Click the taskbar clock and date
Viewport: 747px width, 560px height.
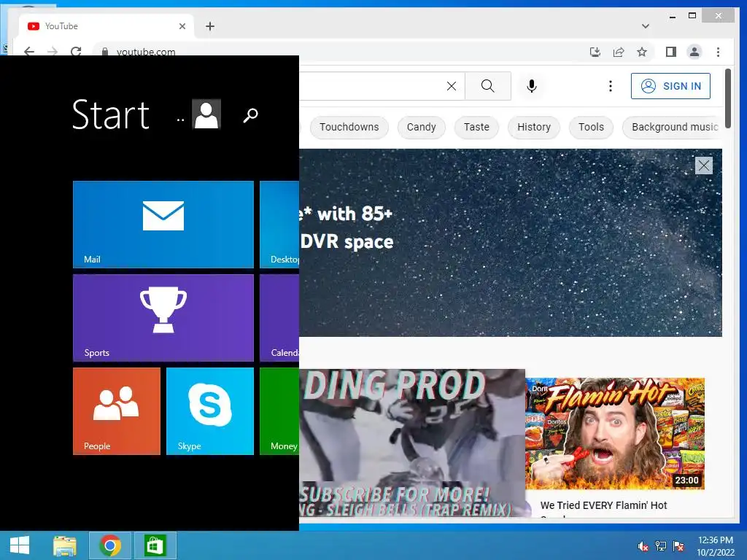716,546
